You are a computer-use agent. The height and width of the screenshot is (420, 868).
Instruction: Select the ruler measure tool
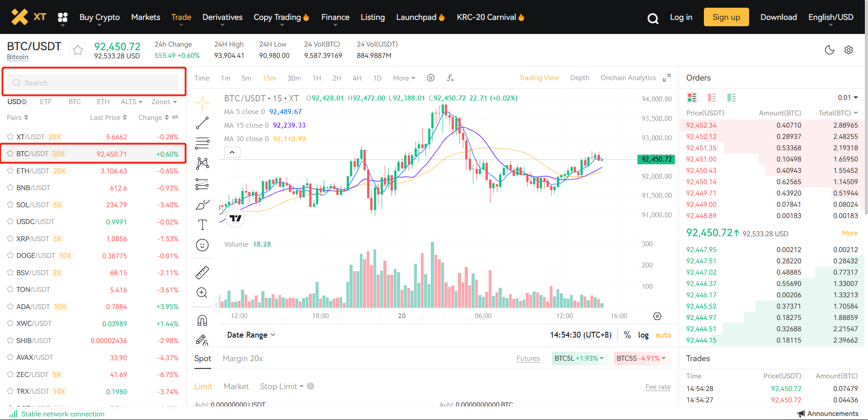pyautogui.click(x=202, y=272)
